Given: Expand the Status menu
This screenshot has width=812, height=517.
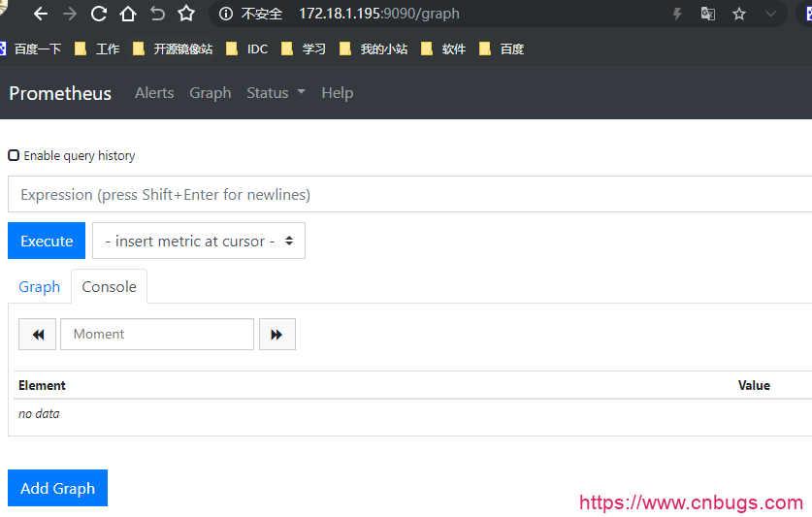Looking at the screenshot, I should (276, 93).
